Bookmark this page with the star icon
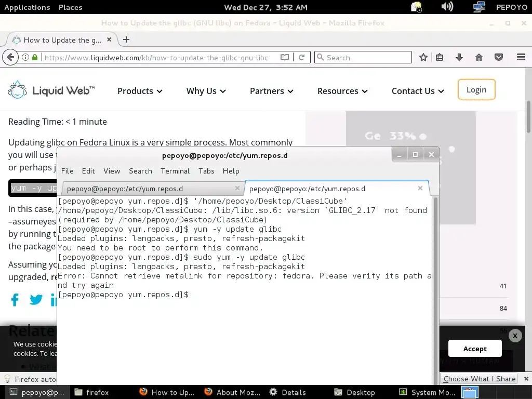532x399 pixels. [423, 57]
